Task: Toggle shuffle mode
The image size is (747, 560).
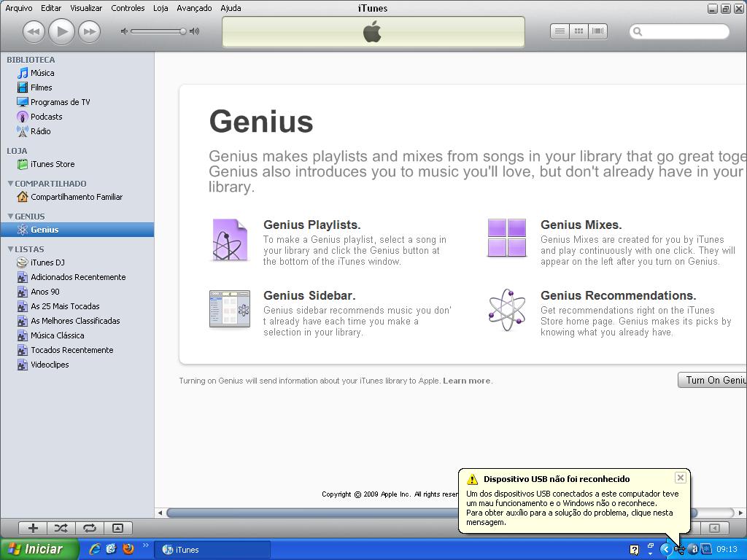Action: [x=61, y=528]
